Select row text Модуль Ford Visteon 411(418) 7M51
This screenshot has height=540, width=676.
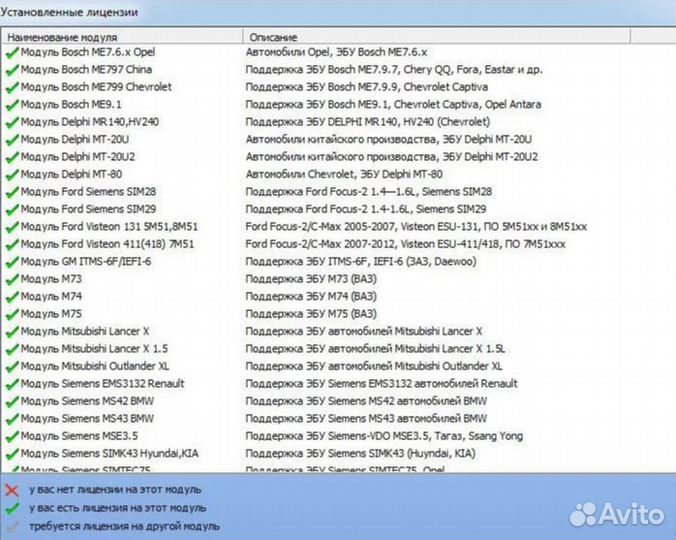[107, 244]
